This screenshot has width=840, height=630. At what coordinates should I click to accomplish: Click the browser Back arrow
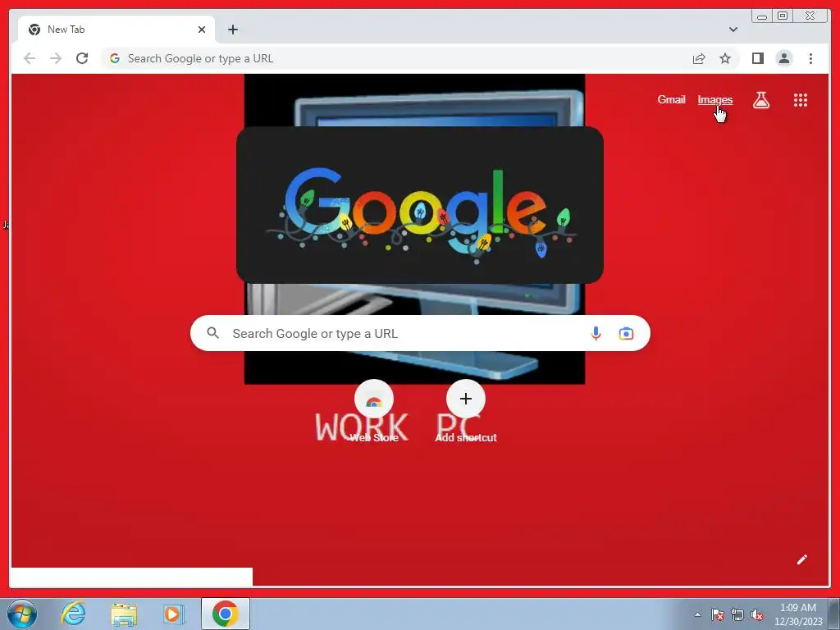[30, 58]
